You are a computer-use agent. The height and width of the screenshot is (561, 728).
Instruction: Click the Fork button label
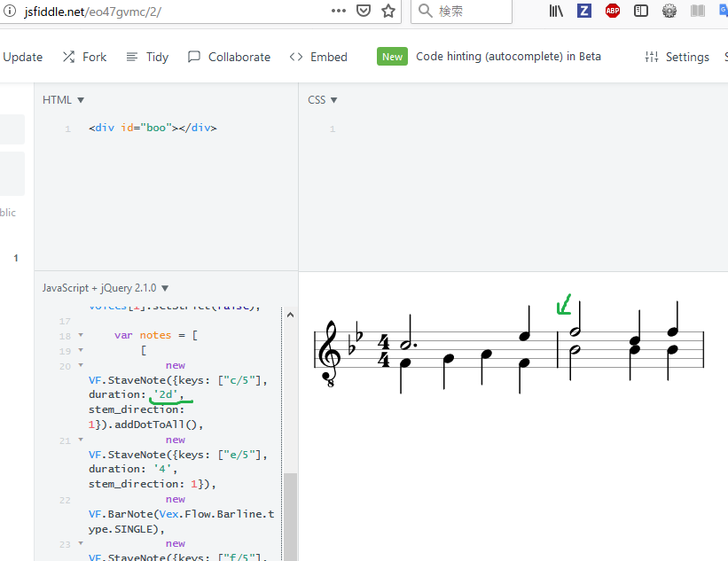tap(94, 57)
